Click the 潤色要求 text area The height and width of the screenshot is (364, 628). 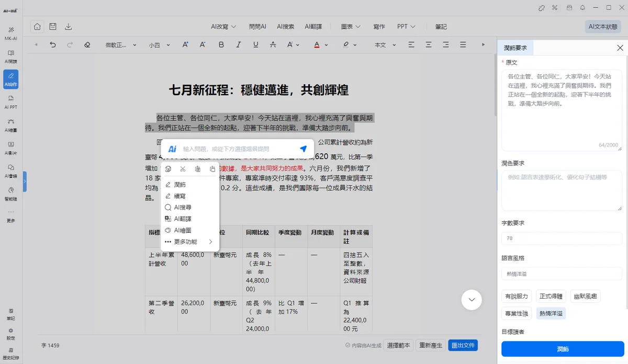pyautogui.click(x=562, y=190)
